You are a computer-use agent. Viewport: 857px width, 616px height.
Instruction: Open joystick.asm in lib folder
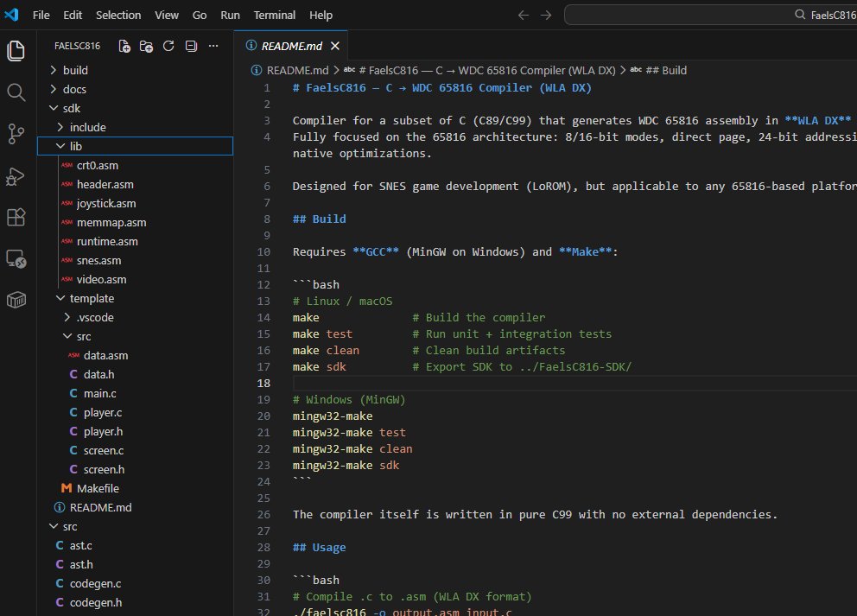tap(106, 203)
